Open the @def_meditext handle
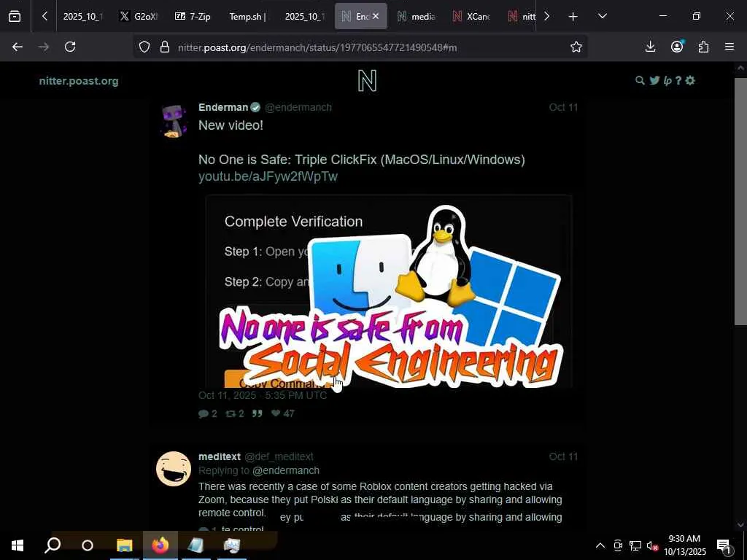Screen dimensions: 747x560 (279, 456)
